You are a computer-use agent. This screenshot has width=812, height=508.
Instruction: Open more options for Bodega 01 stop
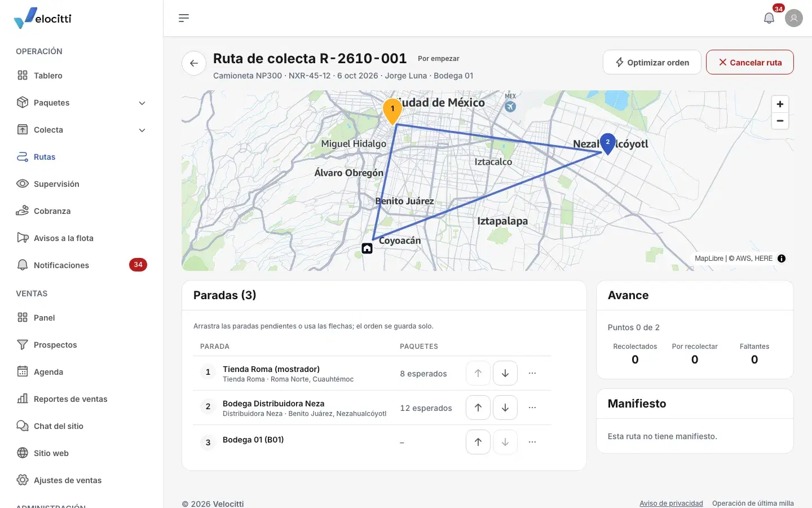coord(532,442)
